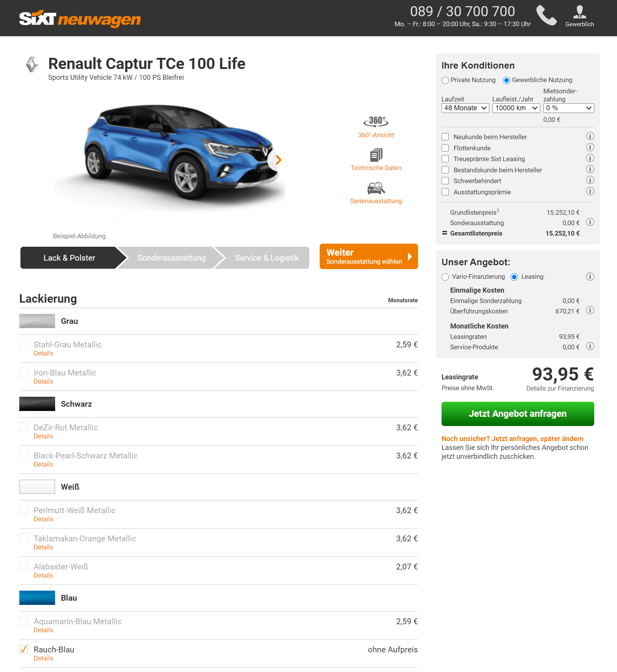The height and width of the screenshot is (672, 617).
Task: Open the 360° view icon
Action: point(376,121)
